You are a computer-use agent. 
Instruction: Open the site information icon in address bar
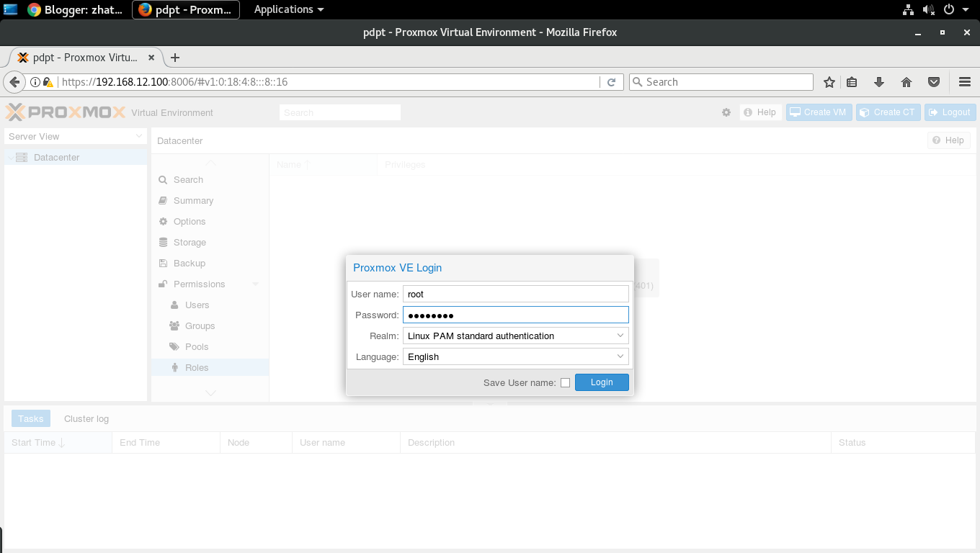tap(35, 82)
